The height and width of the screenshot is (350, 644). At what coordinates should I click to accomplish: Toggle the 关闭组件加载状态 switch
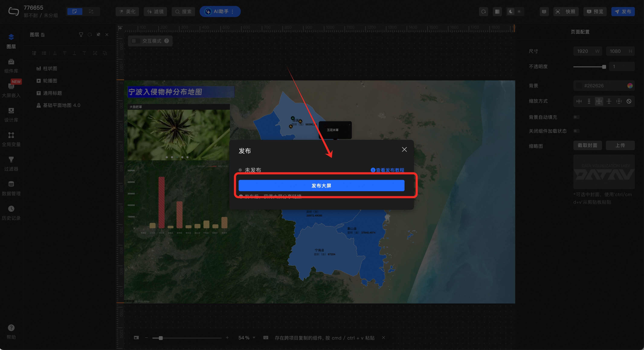coord(576,131)
